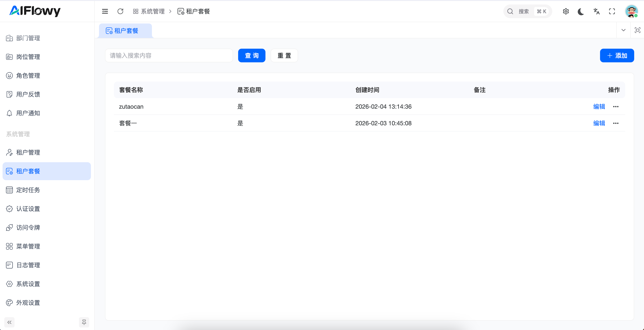The width and height of the screenshot is (644, 330).
Task: Open more actions for zutaocan row
Action: click(615, 107)
